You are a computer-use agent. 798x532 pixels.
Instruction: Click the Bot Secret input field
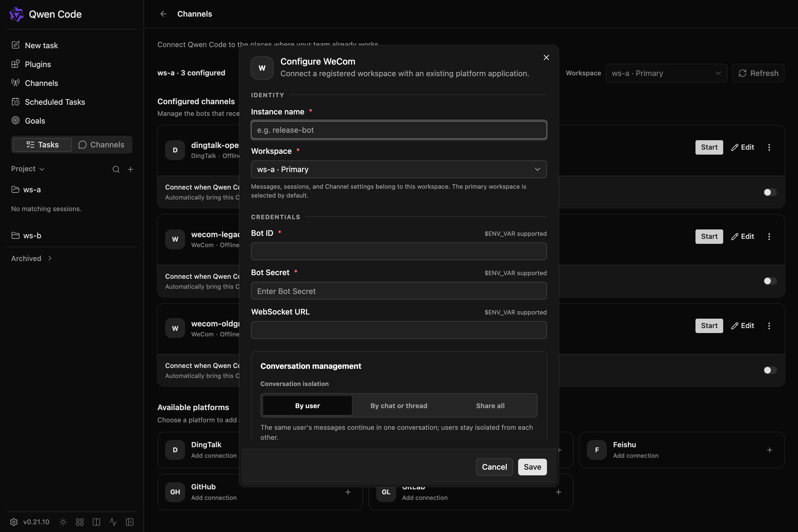[x=399, y=291]
